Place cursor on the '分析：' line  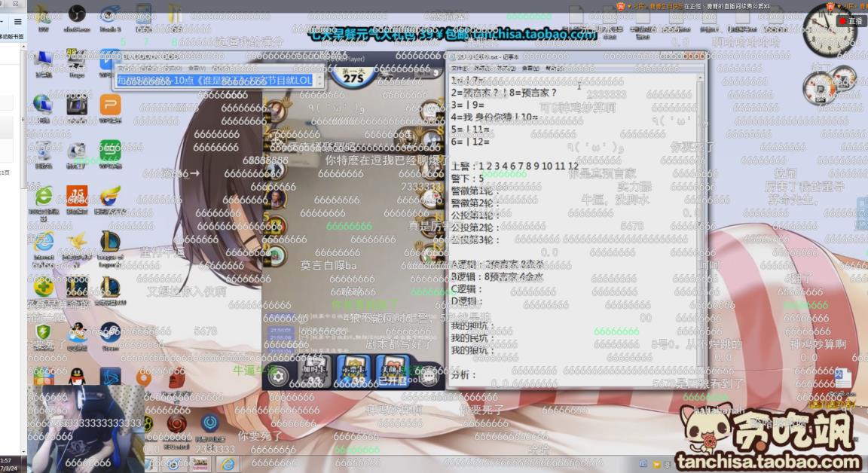(464, 375)
